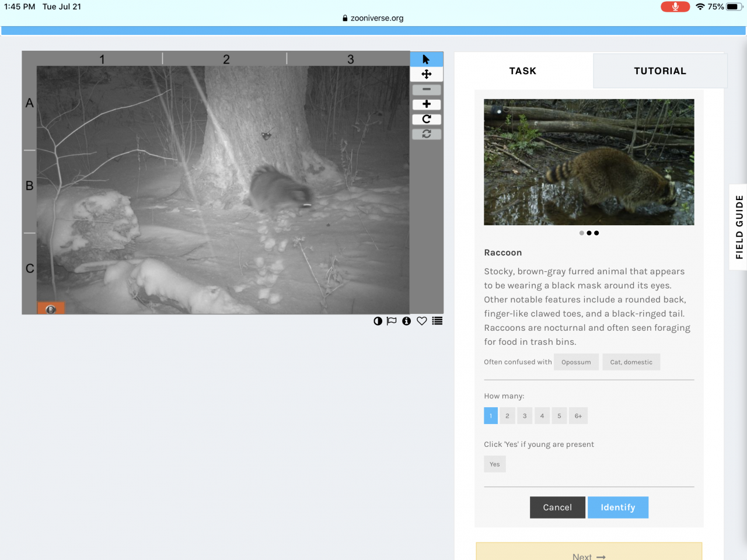Screen dimensions: 747x560
Task: Click the camera trap raccoon image
Action: point(223,190)
